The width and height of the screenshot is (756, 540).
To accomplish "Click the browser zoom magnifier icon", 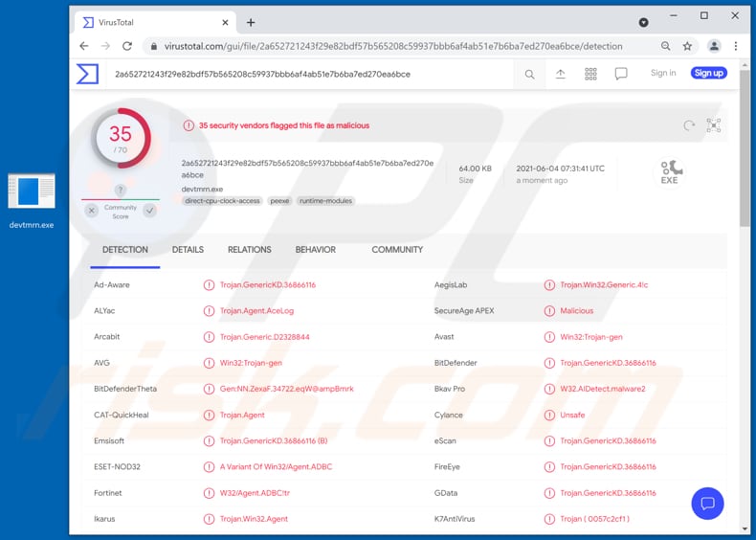I will (x=666, y=46).
